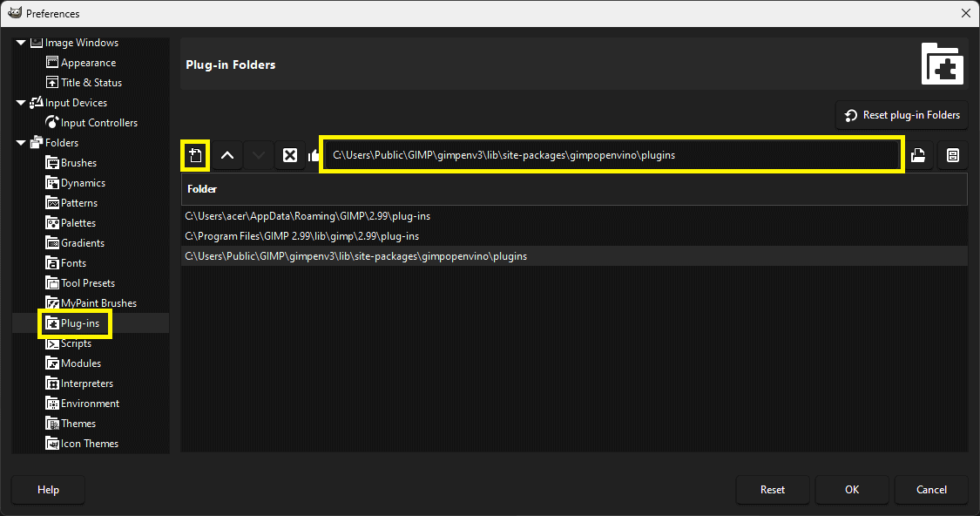Open Help for preferences

tap(48, 490)
